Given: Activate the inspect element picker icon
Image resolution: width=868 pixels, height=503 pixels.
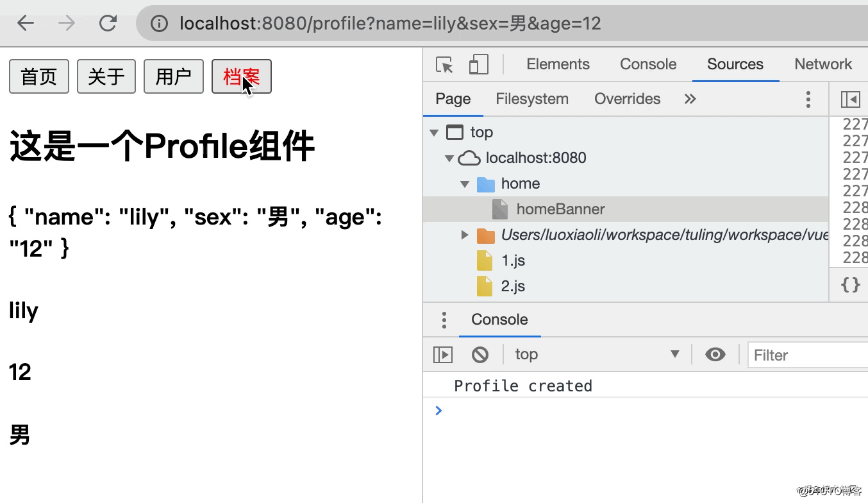Looking at the screenshot, I should (x=444, y=64).
